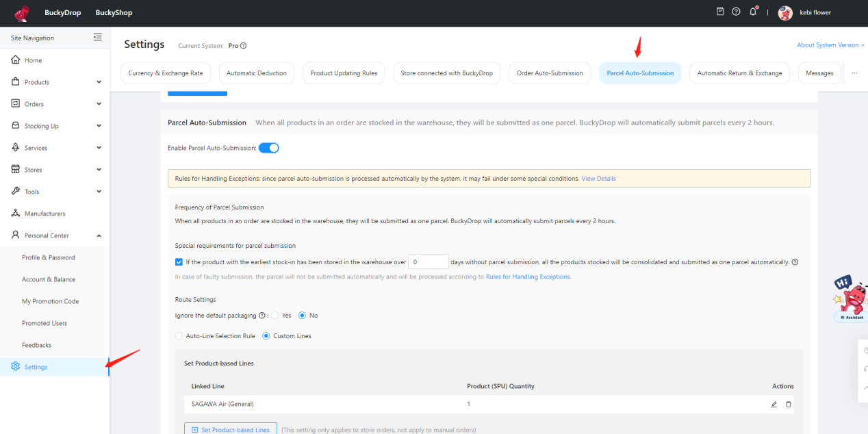This screenshot has width=868, height=434.
Task: Click the Orders list icon
Action: (x=16, y=104)
